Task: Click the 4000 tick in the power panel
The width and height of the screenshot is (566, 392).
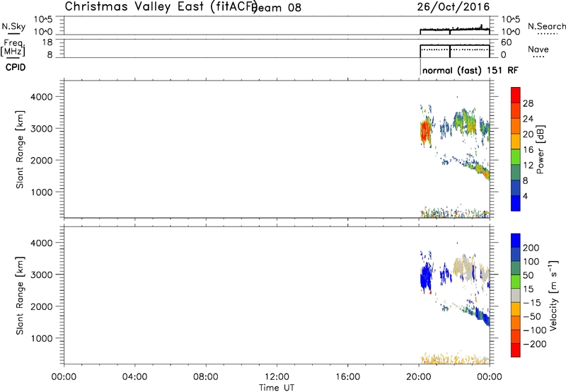Action: (x=41, y=97)
